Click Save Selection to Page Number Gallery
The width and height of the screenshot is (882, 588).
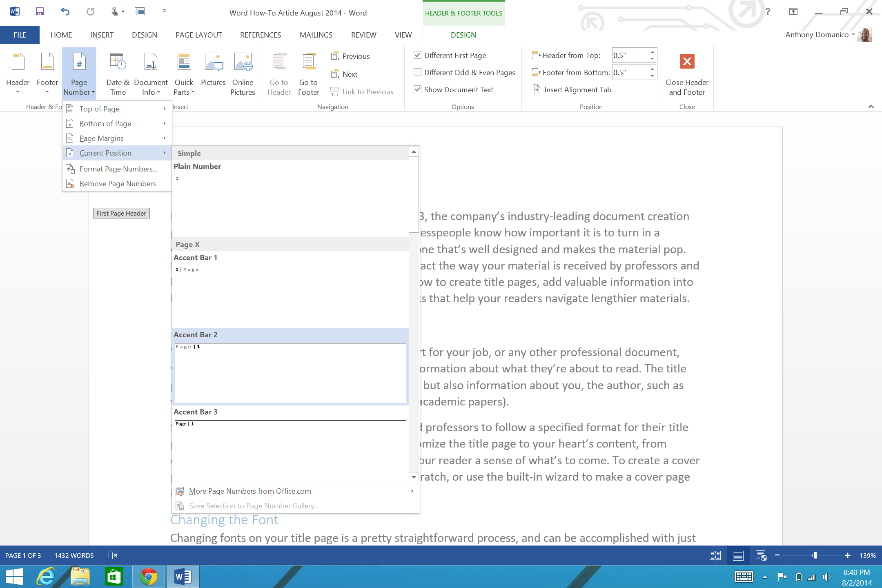coord(254,506)
